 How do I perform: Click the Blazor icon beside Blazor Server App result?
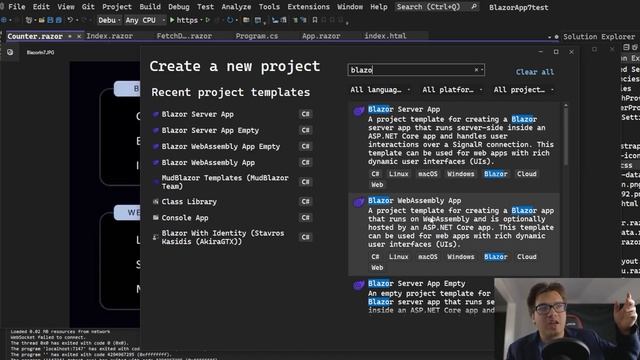(359, 111)
